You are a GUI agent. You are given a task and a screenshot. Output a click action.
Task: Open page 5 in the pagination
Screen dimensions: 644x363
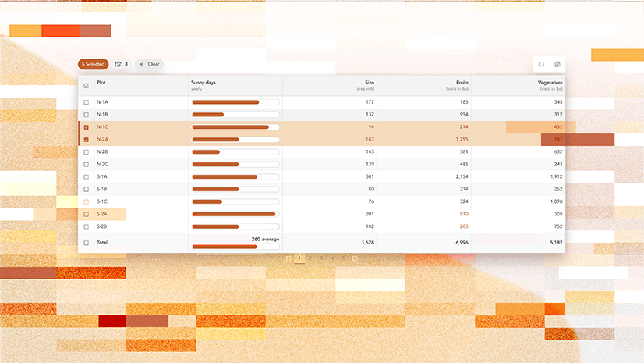click(344, 258)
